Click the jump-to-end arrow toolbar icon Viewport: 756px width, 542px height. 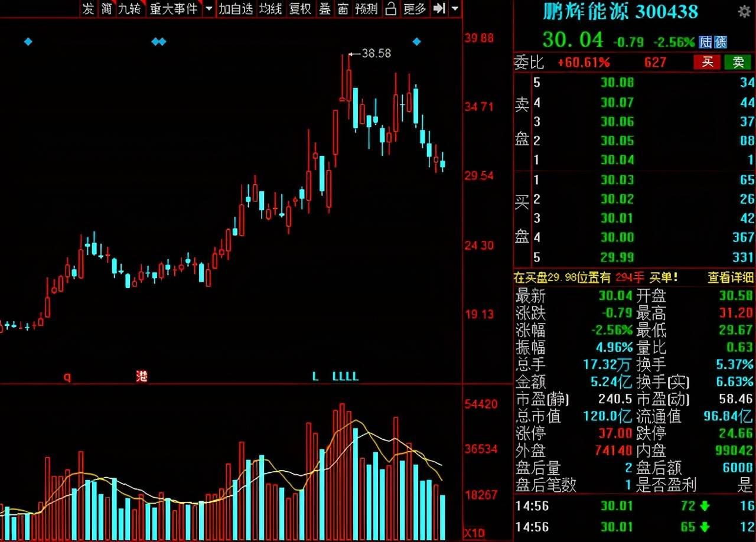click(x=439, y=8)
